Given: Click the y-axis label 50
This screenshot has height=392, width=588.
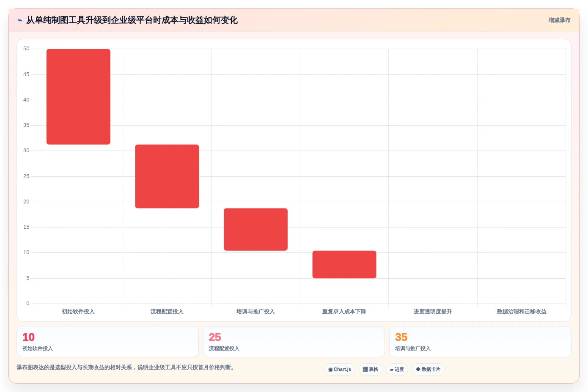Looking at the screenshot, I should click(26, 49).
